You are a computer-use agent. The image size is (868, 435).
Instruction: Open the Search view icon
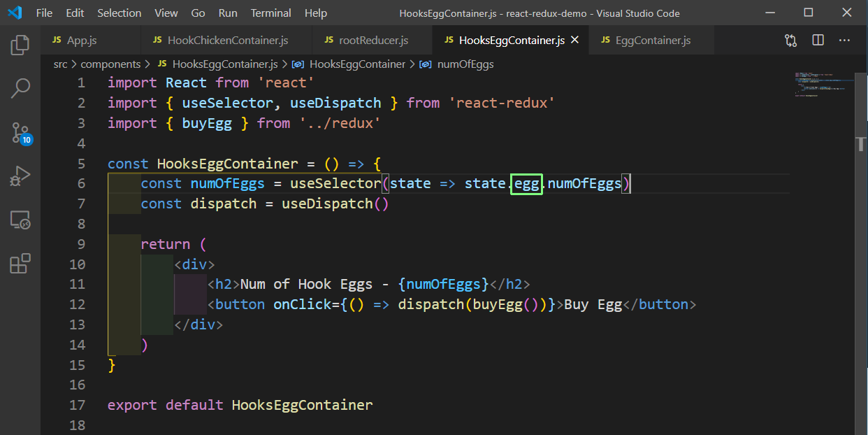[20, 89]
